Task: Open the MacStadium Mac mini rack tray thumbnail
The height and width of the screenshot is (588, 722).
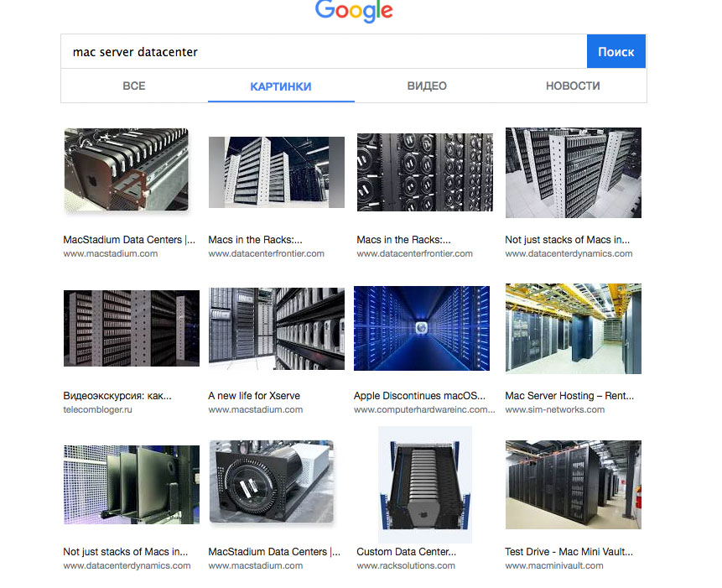Action: click(126, 169)
